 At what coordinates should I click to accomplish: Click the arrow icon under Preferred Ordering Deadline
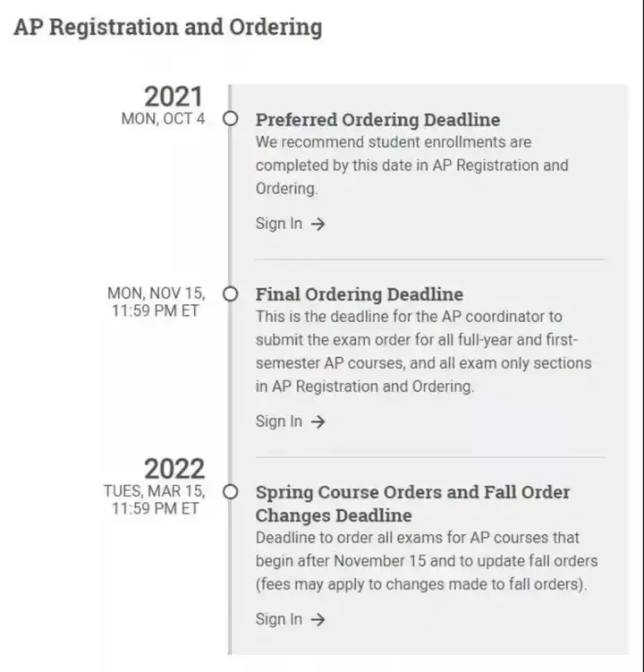(318, 224)
